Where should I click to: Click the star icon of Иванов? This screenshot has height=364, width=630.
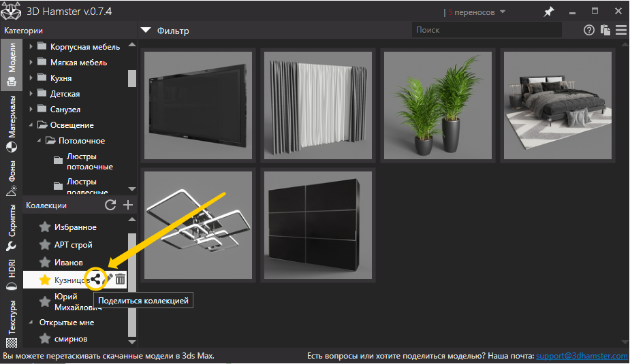click(45, 263)
